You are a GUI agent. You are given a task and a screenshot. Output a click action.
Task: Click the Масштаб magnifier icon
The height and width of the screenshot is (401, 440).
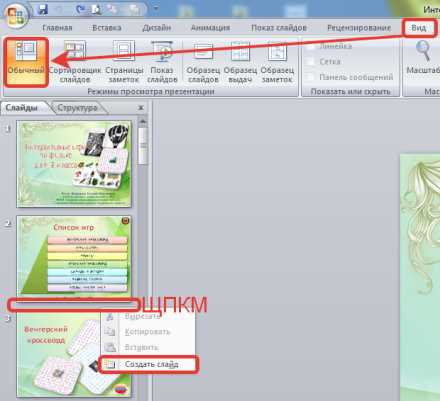(423, 51)
